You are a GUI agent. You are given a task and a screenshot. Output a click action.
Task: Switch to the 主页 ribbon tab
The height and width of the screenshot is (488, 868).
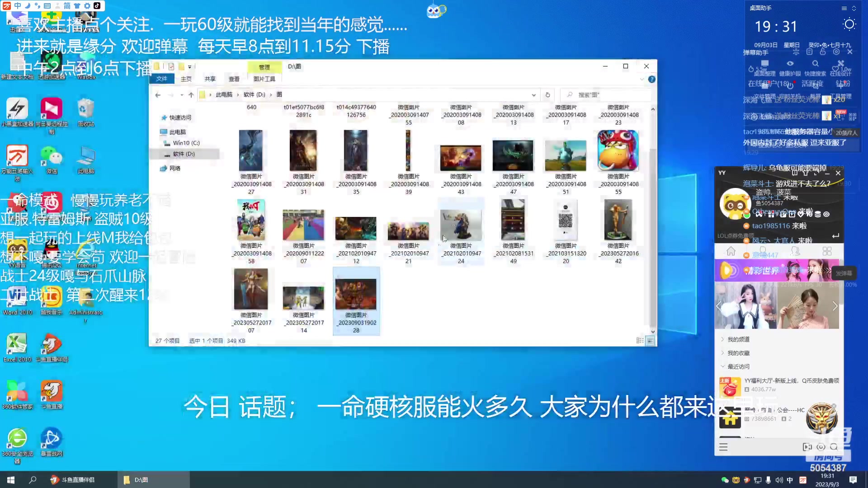point(186,79)
